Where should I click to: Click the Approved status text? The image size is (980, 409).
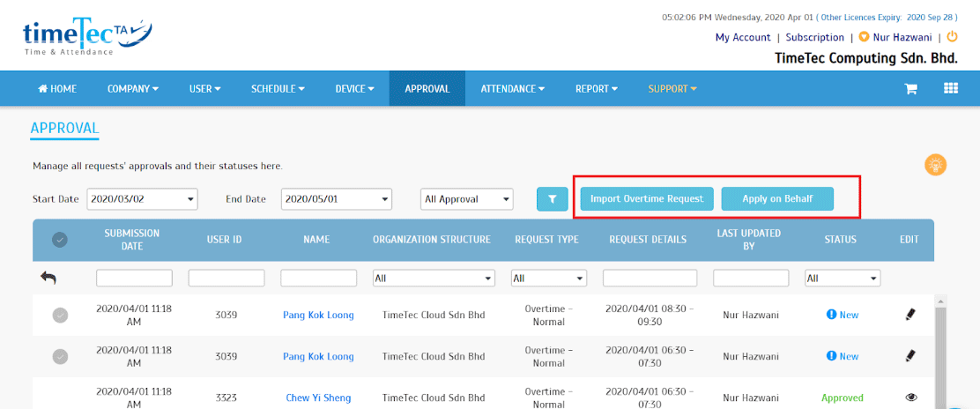[842, 398]
